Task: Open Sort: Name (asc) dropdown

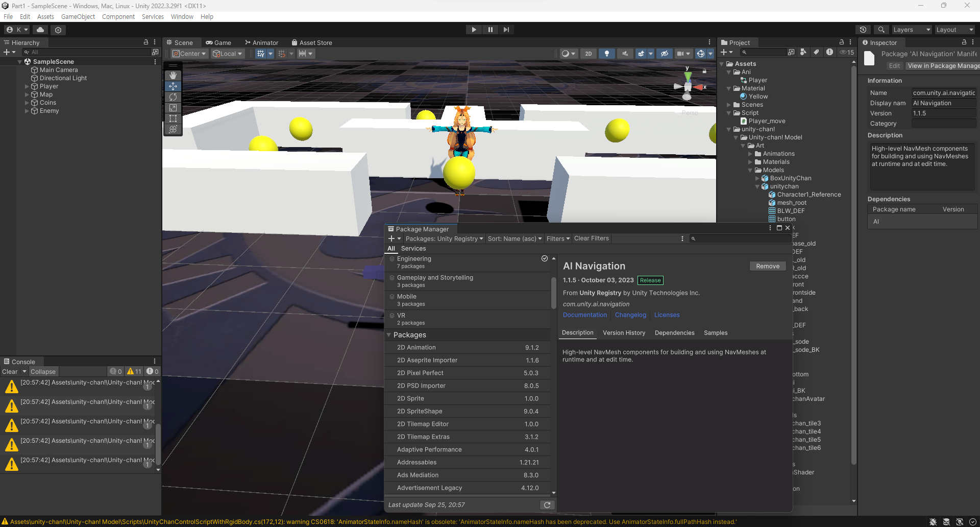Action: [514, 238]
